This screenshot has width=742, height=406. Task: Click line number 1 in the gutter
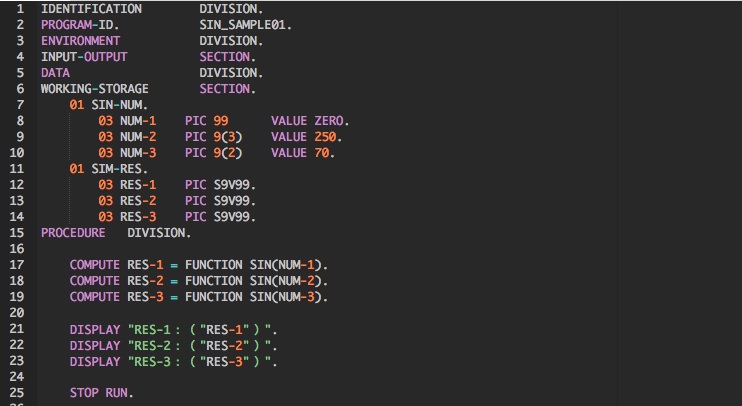(x=20, y=8)
